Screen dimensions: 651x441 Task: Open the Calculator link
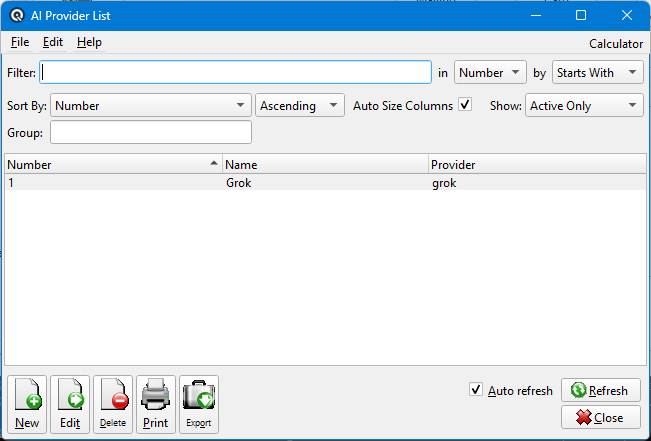pos(616,44)
